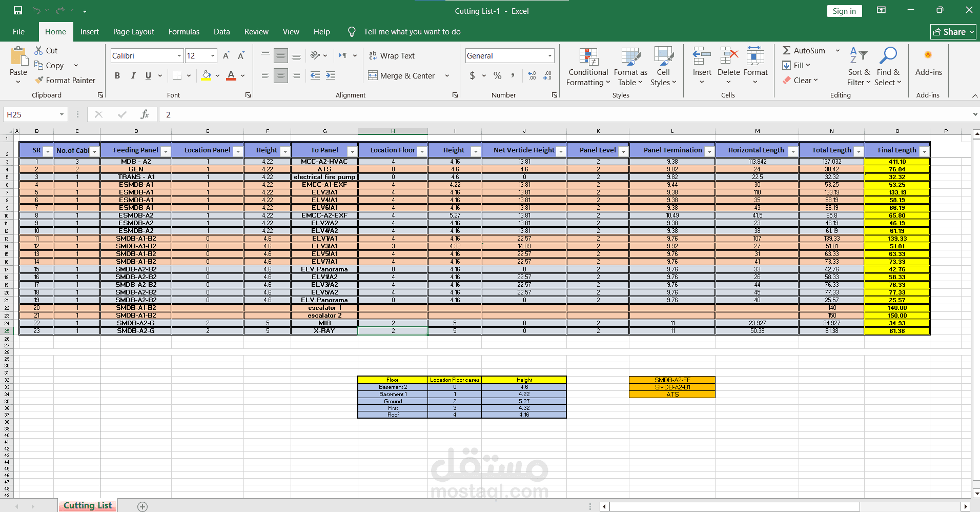Increase the cell indent
The image size is (980, 512).
point(331,75)
